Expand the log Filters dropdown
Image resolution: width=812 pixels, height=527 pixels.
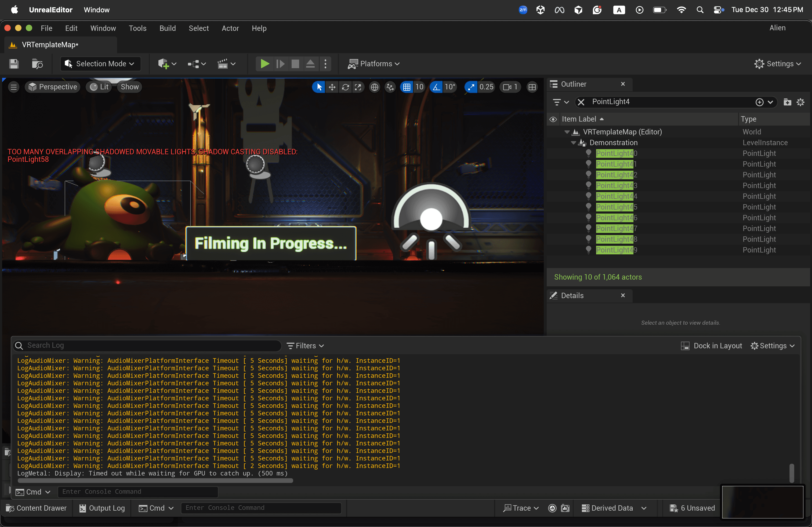pyautogui.click(x=305, y=346)
